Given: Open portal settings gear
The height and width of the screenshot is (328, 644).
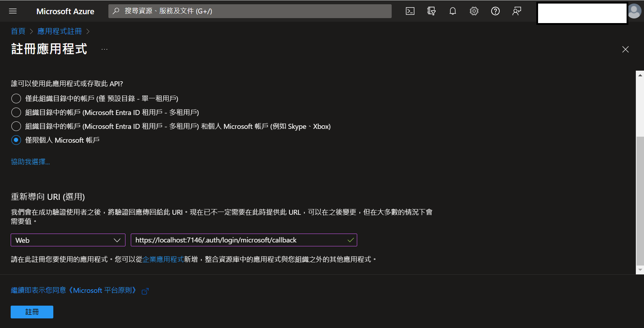Looking at the screenshot, I should [474, 11].
